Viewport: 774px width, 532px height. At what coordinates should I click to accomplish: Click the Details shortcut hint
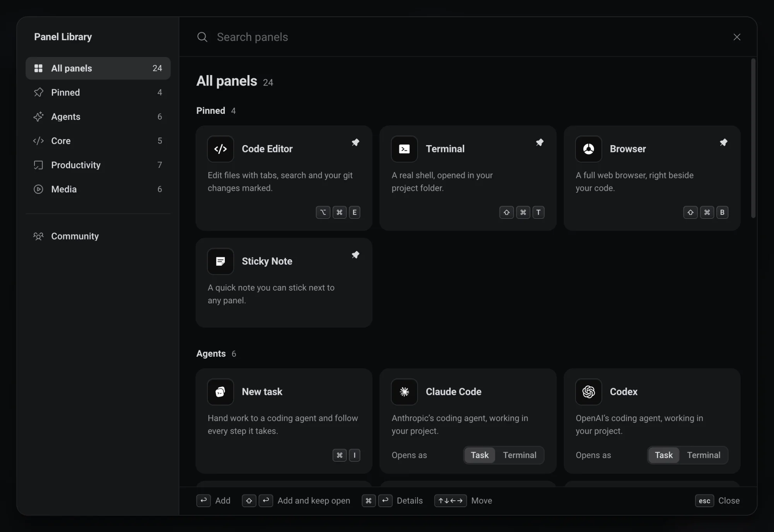pyautogui.click(x=392, y=501)
